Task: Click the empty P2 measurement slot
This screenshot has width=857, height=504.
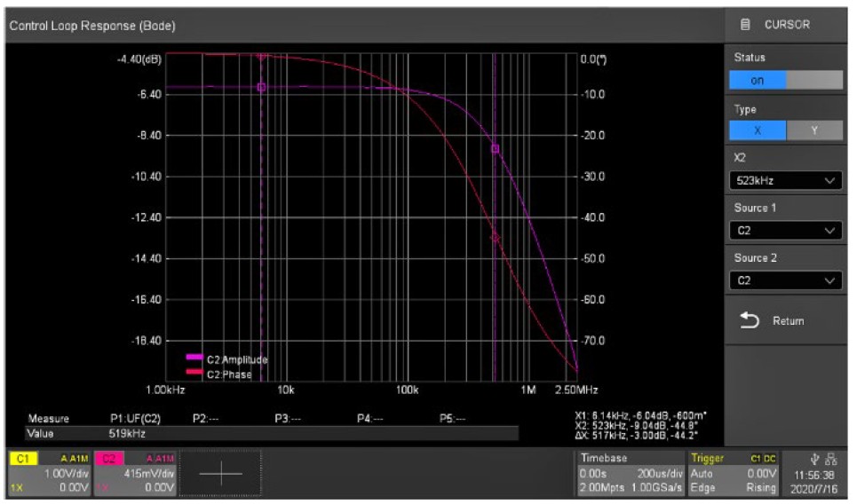Action: pos(210,418)
